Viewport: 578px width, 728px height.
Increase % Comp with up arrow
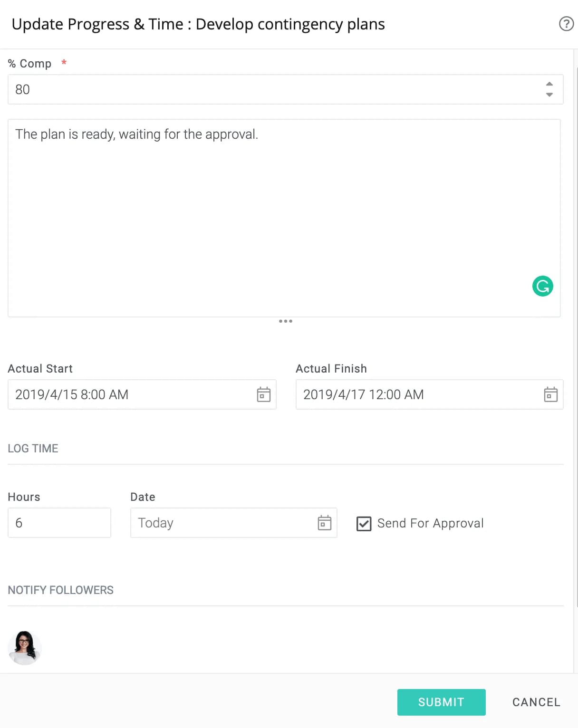point(549,84)
